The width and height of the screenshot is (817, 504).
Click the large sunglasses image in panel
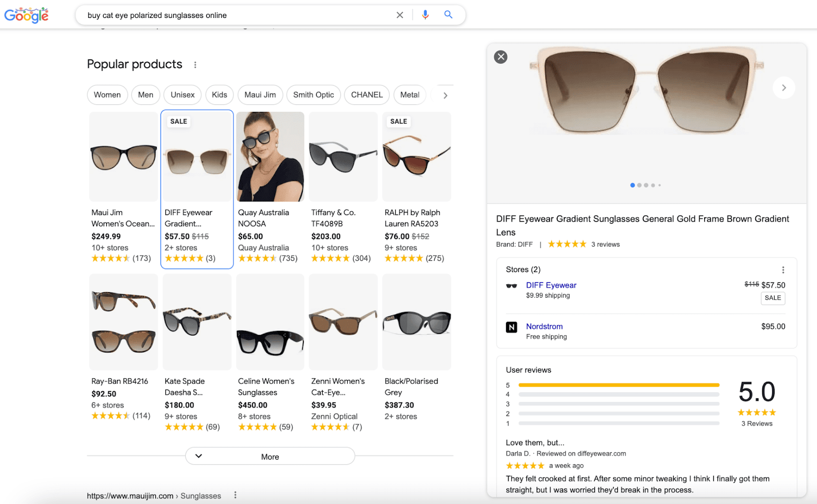coord(646,91)
